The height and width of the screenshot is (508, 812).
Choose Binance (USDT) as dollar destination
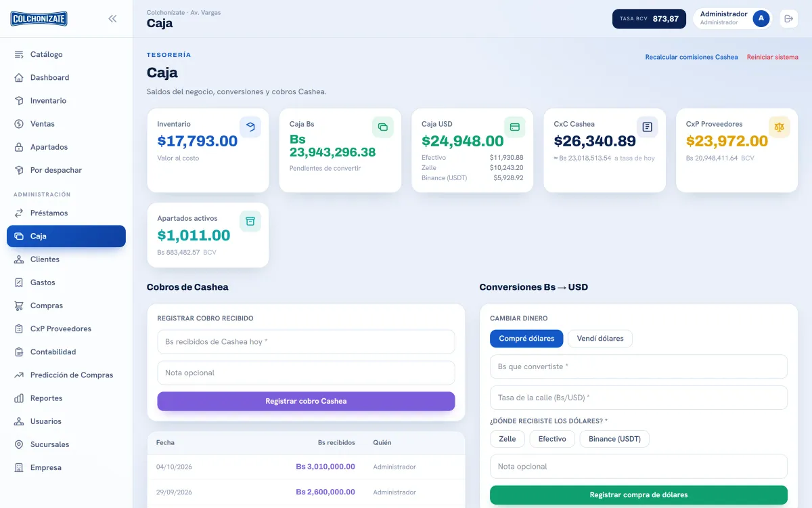coord(614,439)
